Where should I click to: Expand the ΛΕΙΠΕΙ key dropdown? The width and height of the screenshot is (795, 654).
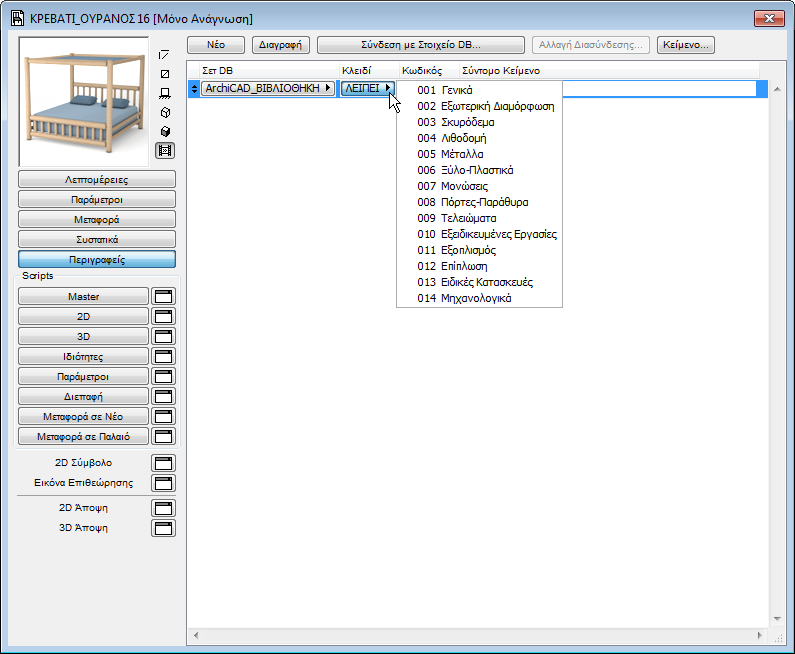click(368, 88)
